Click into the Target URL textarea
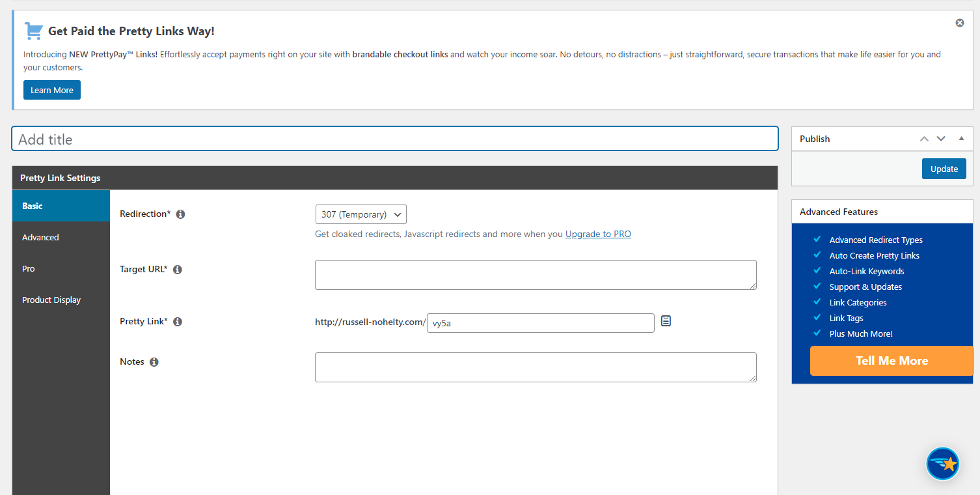Viewport: 980px width, 495px height. click(536, 275)
